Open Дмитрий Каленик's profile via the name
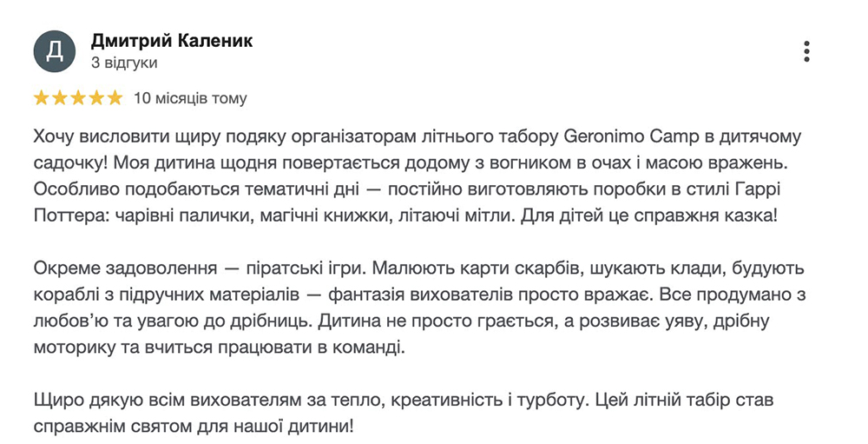Viewport: 868px width, 444px height. 172,41
